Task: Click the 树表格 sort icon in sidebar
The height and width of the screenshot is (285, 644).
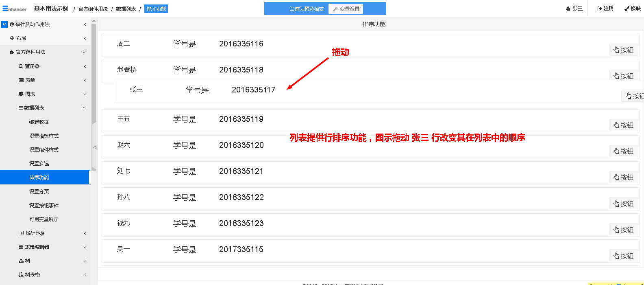Action: (21, 275)
